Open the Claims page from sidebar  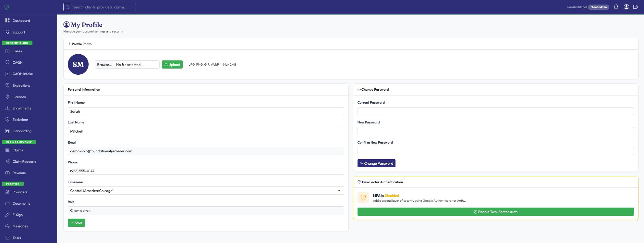click(18, 150)
